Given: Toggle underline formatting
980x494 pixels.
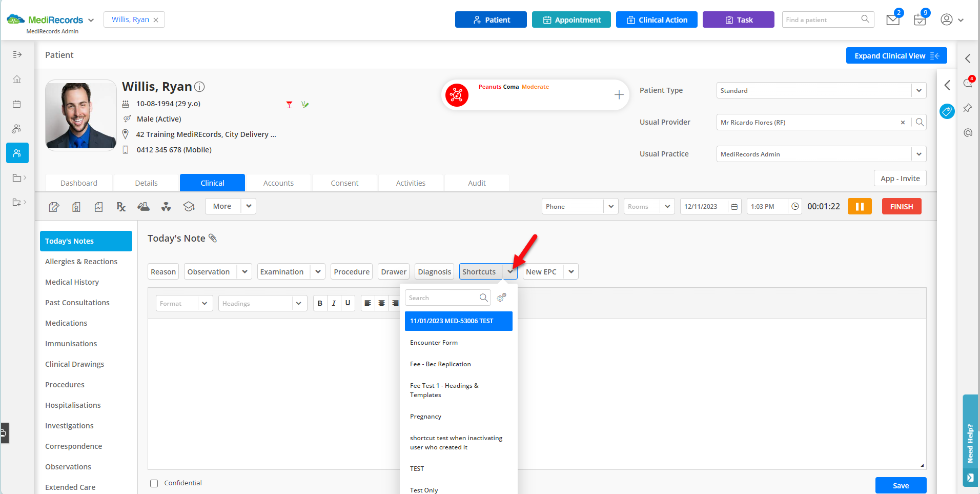Looking at the screenshot, I should (x=348, y=303).
